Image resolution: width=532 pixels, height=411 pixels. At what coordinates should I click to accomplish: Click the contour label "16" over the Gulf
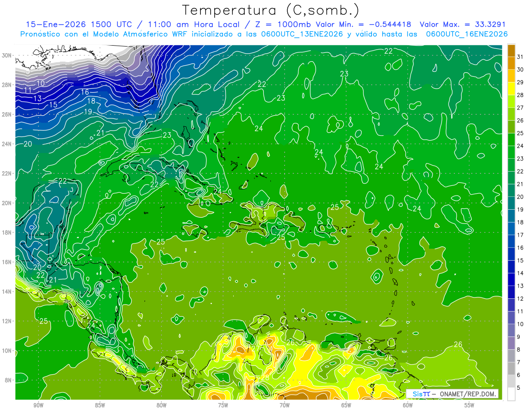coord(85,92)
